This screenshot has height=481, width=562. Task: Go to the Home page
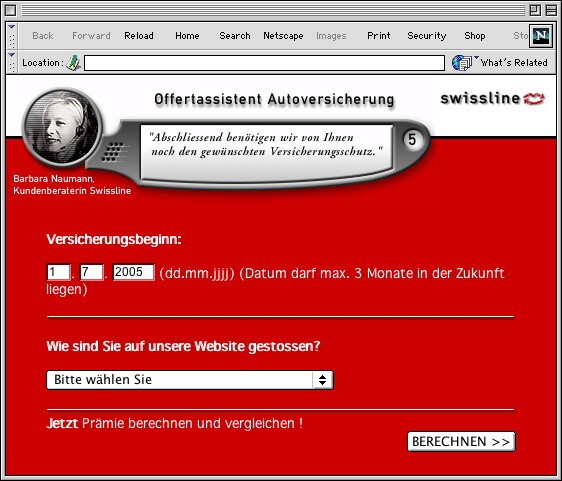[187, 36]
